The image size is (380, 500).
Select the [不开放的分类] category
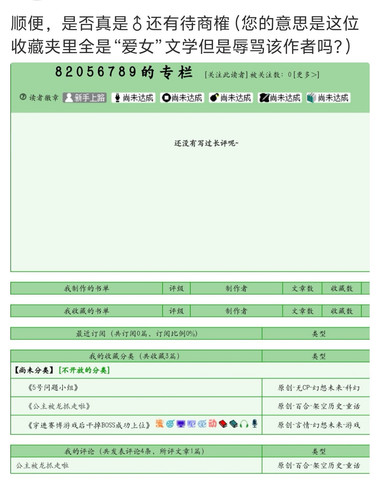(84, 370)
